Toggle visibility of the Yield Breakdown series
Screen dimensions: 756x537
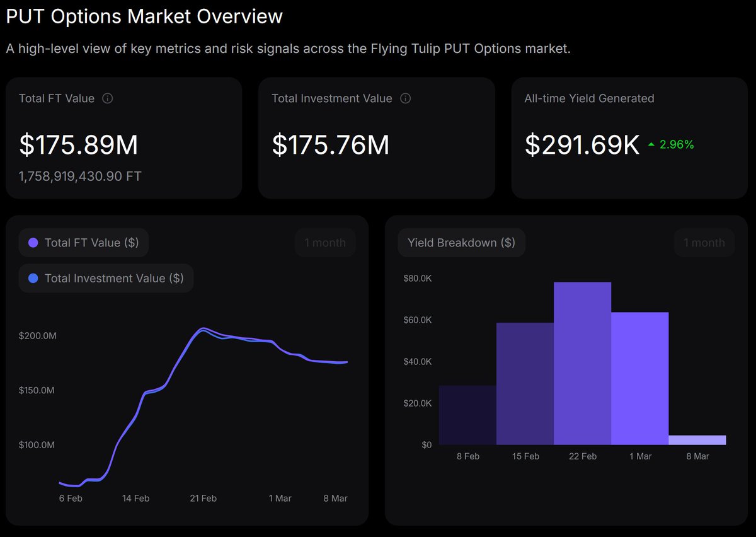click(x=461, y=243)
